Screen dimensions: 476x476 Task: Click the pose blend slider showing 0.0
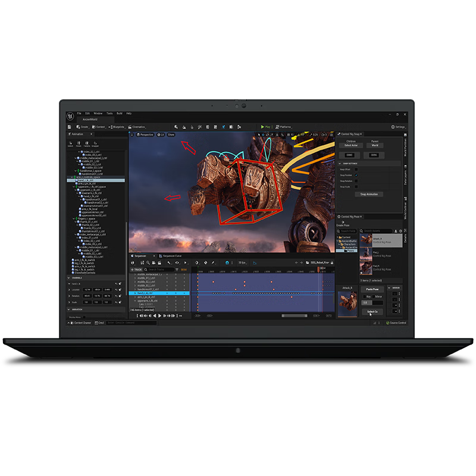pos(372,303)
